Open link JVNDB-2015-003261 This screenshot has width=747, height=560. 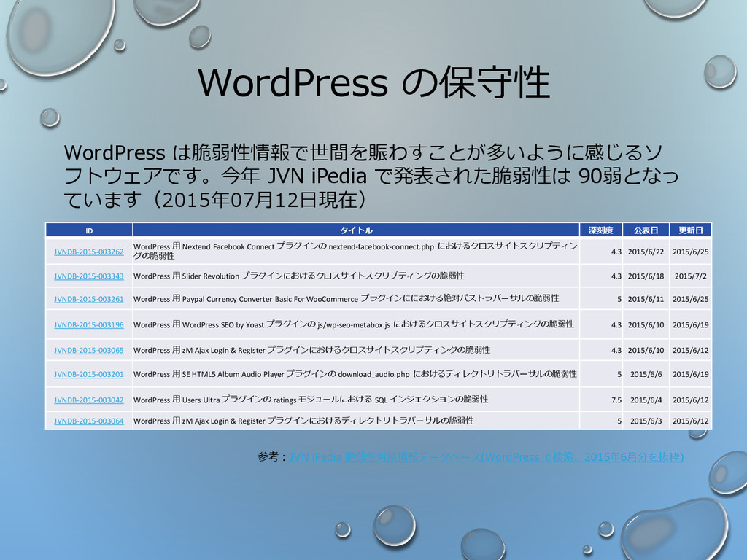click(x=88, y=299)
